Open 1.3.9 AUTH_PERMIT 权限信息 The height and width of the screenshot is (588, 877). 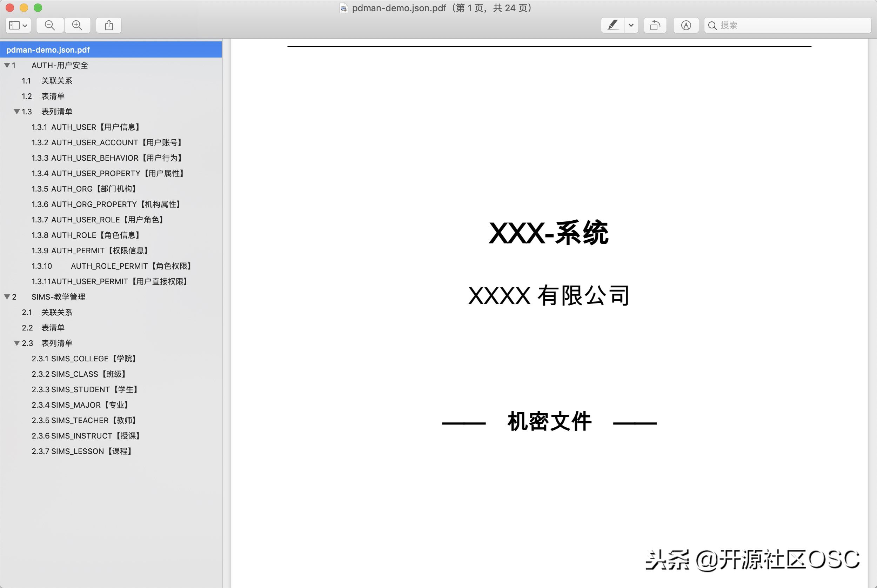91,250
